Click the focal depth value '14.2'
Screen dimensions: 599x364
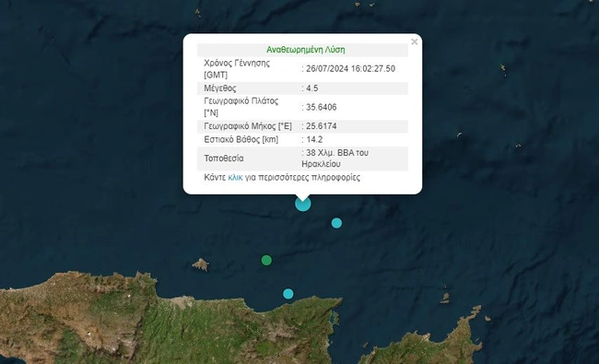[x=314, y=139]
